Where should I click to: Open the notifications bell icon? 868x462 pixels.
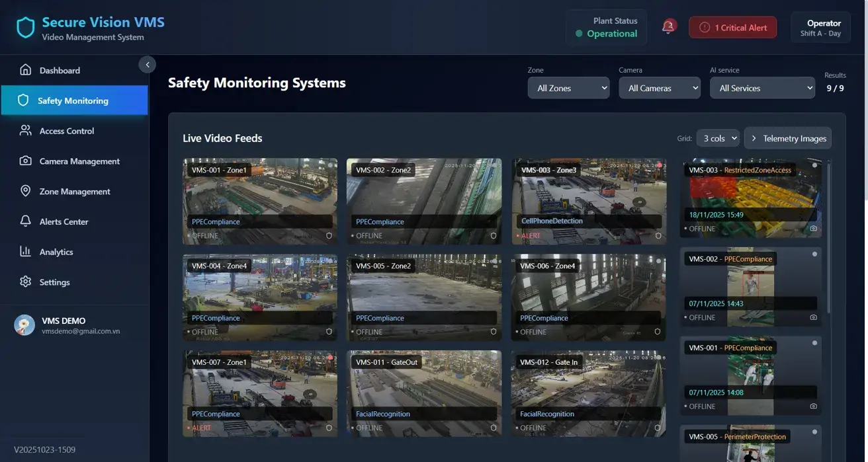click(x=668, y=26)
